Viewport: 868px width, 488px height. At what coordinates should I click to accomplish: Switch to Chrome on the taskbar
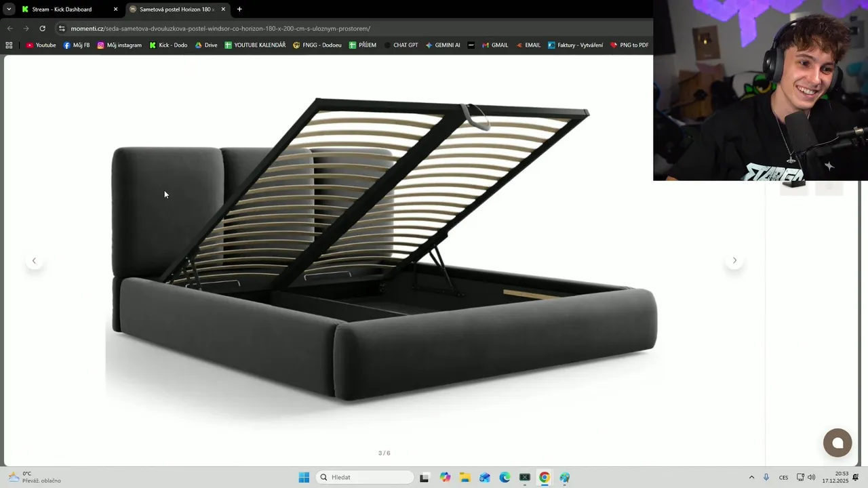pyautogui.click(x=544, y=477)
